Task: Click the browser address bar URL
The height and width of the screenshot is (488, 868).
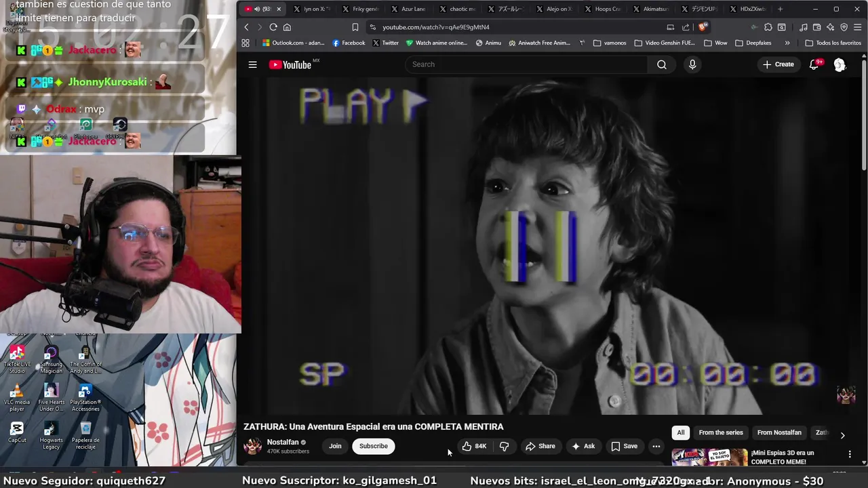Action: tap(435, 27)
